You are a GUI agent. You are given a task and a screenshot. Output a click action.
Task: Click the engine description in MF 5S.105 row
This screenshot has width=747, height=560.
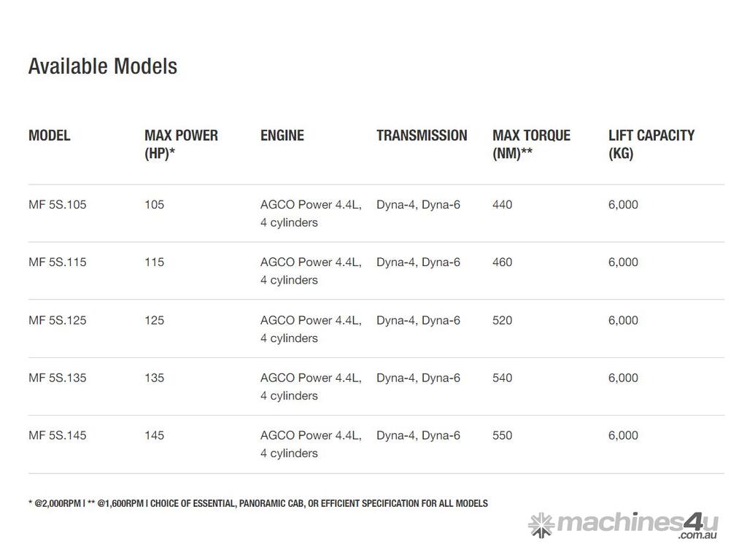(311, 214)
